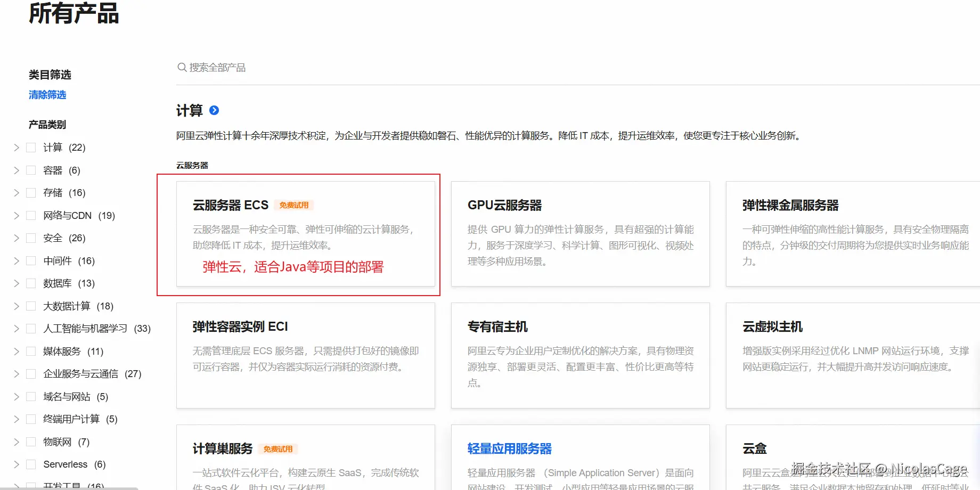Check the 容器 (6) checkbox

click(x=31, y=170)
